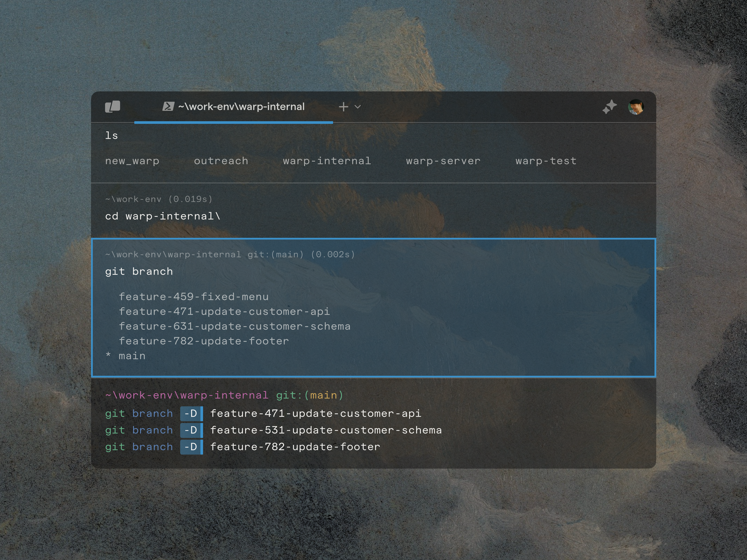This screenshot has width=747, height=560.
Task: Click the git:(main) prompt indicator
Action: pos(310,395)
